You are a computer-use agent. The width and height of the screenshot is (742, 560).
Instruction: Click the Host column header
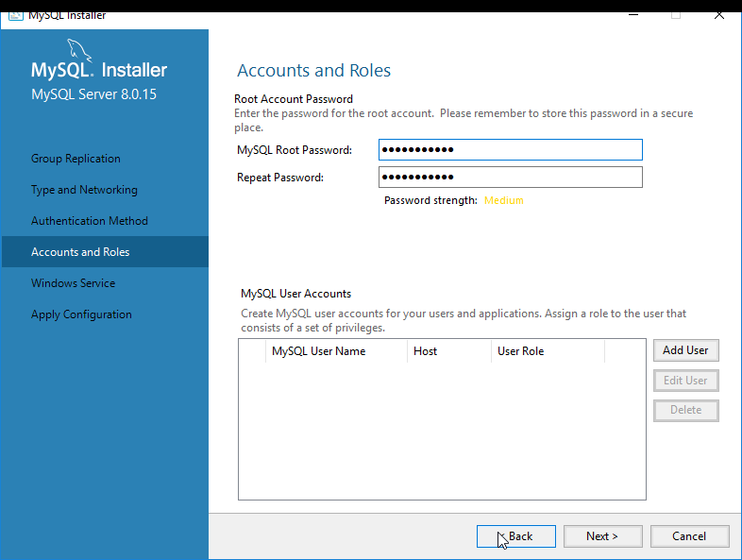tap(449, 351)
